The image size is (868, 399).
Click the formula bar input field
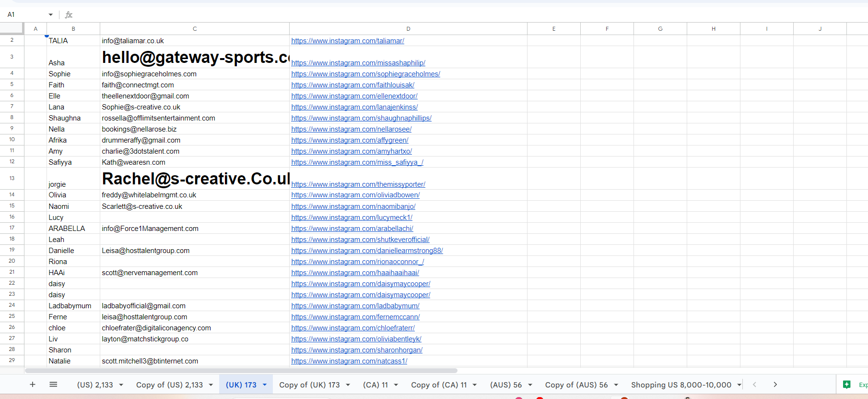[470, 15]
